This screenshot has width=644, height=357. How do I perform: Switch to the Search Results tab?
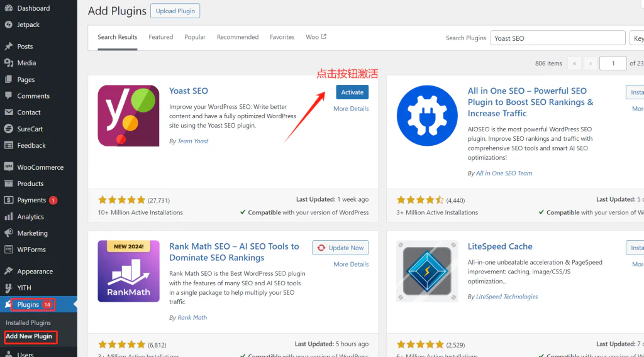118,37
